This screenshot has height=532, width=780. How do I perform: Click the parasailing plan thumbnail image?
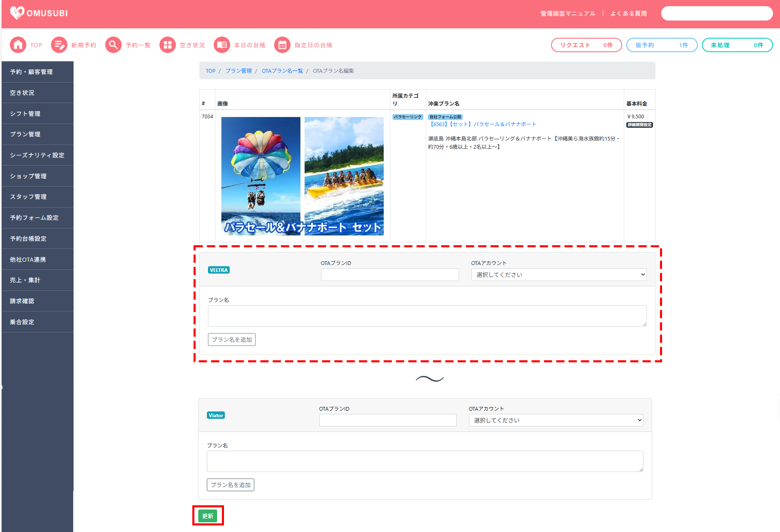(302, 176)
